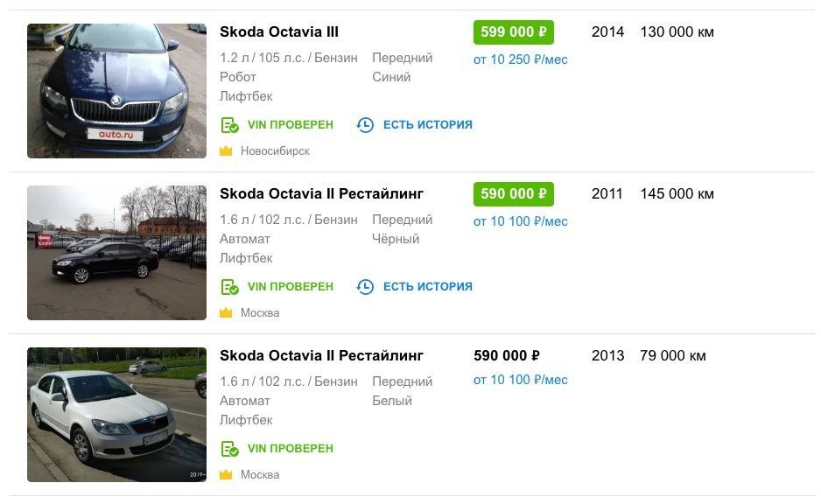Click the green 599 000 ₽ price badge
821x504 pixels.
(x=514, y=32)
